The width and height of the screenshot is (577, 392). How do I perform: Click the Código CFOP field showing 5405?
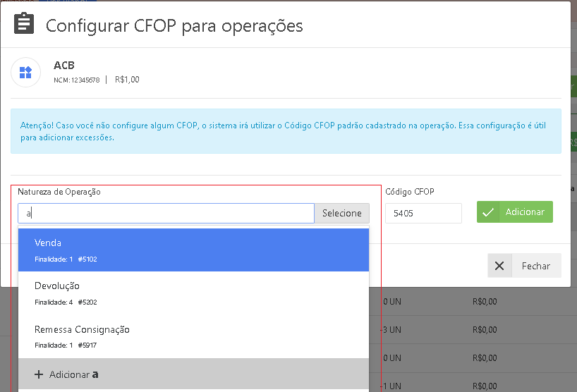pyautogui.click(x=423, y=213)
